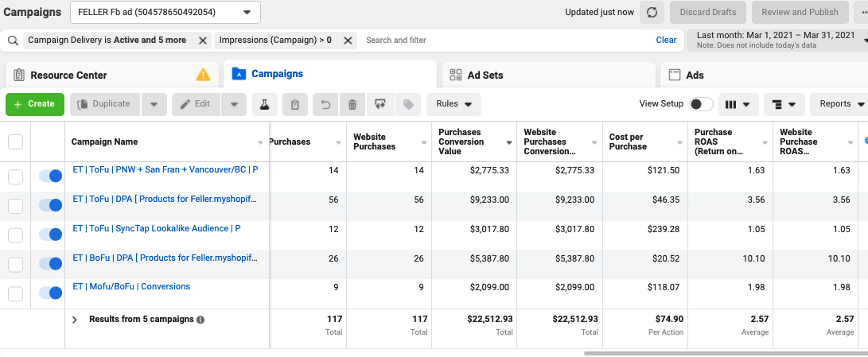Open the ET | BoFu | DPA campaign link
Viewport: 868px width, 357px height.
pyautogui.click(x=165, y=258)
